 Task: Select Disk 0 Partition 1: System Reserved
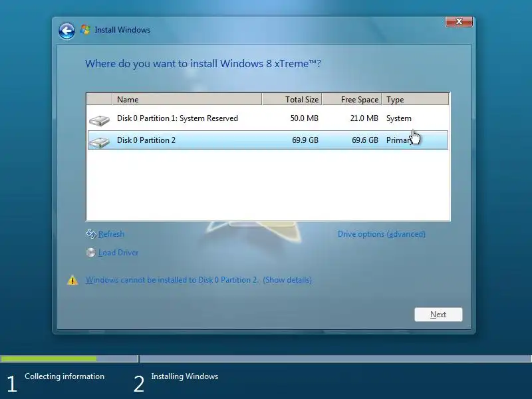click(268, 118)
